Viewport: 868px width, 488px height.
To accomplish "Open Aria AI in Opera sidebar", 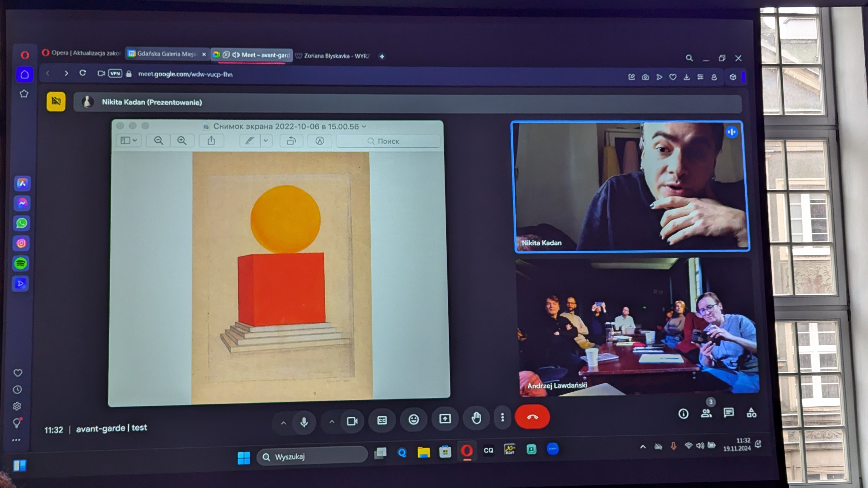I will (x=22, y=183).
